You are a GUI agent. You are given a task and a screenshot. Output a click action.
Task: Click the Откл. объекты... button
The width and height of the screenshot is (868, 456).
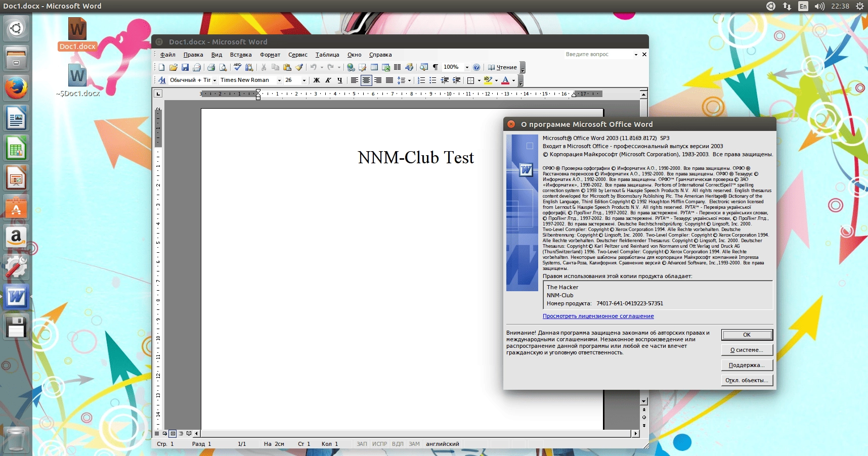747,380
